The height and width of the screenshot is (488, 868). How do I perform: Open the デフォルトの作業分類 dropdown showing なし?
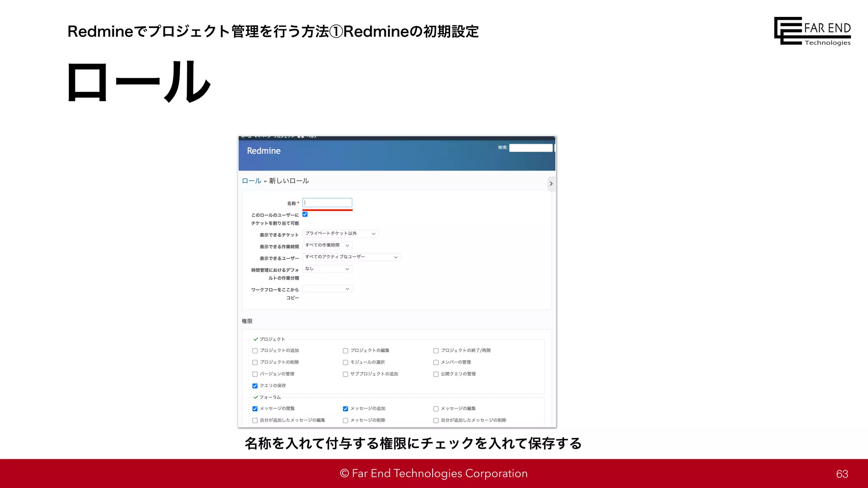coord(327,269)
